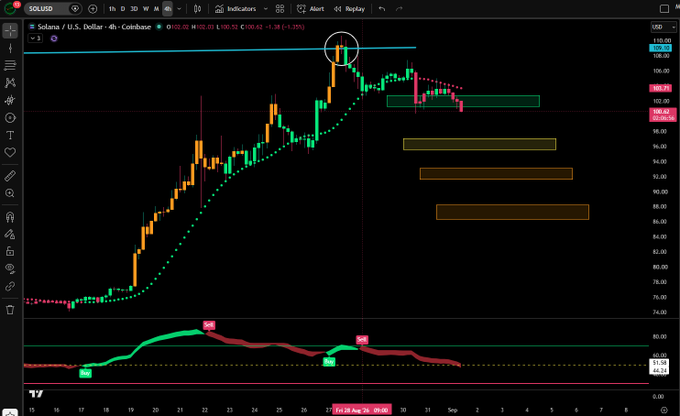Toggle stay in drawing mode
The width and height of the screenshot is (680, 416).
tap(10, 234)
